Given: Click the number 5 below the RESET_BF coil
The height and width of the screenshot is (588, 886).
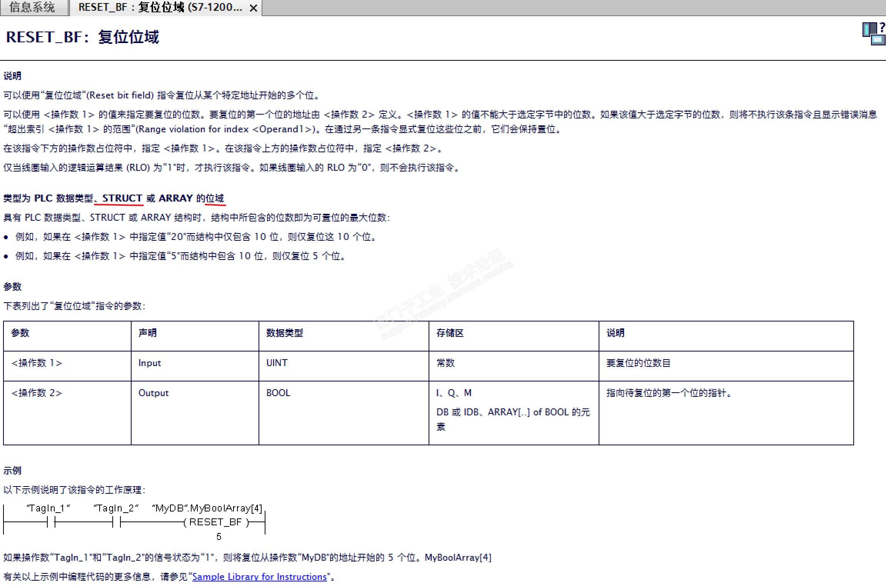Looking at the screenshot, I should (219, 536).
